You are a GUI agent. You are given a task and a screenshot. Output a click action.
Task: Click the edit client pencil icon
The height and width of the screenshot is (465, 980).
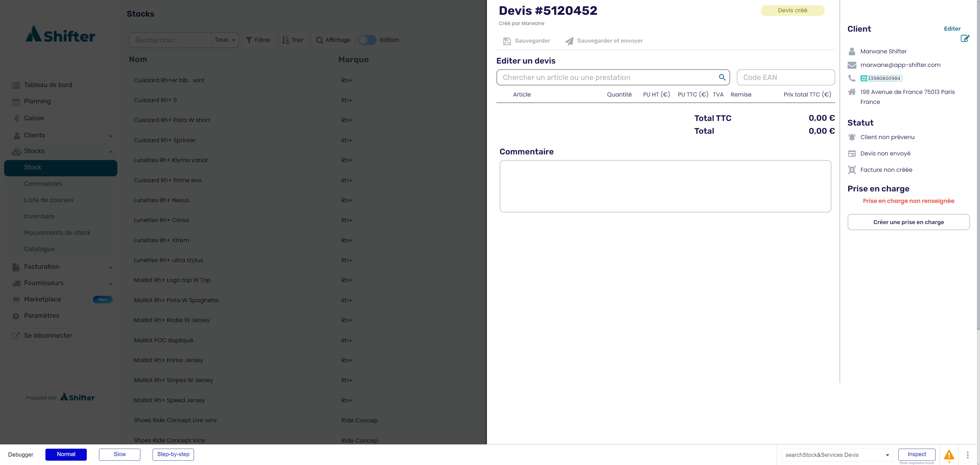click(965, 38)
